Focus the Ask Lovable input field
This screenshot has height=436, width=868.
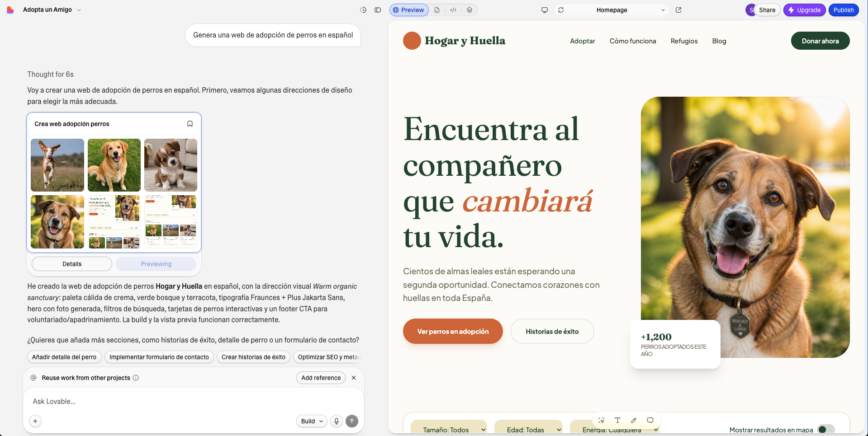pyautogui.click(x=194, y=401)
